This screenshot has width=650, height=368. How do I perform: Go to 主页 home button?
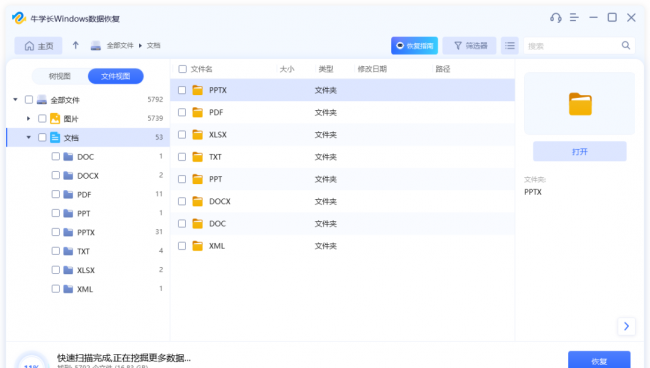pos(39,46)
